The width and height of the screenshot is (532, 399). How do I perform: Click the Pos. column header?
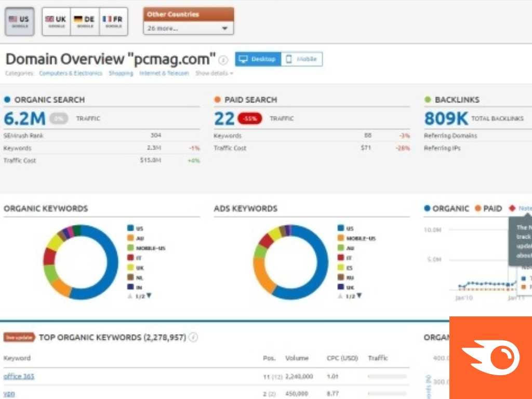270,358
